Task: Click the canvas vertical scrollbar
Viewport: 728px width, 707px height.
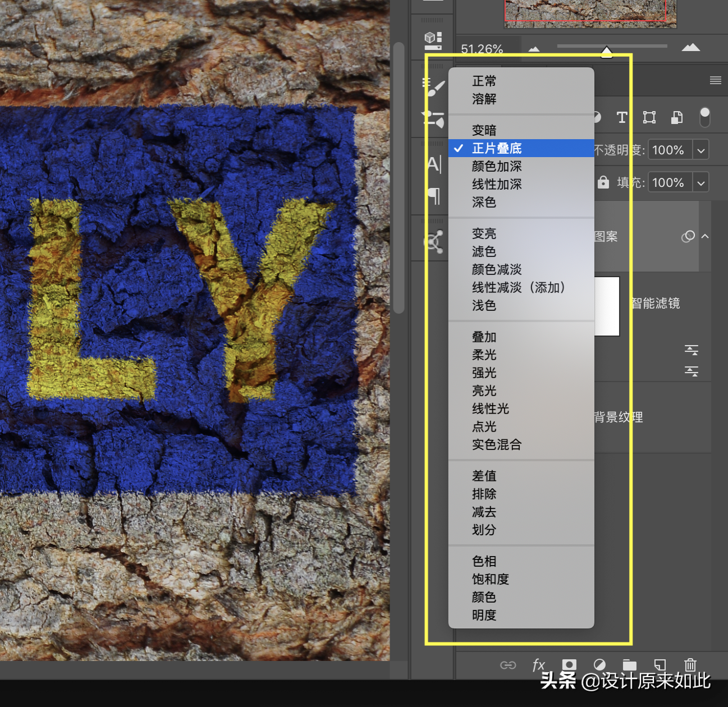Action: (399, 178)
